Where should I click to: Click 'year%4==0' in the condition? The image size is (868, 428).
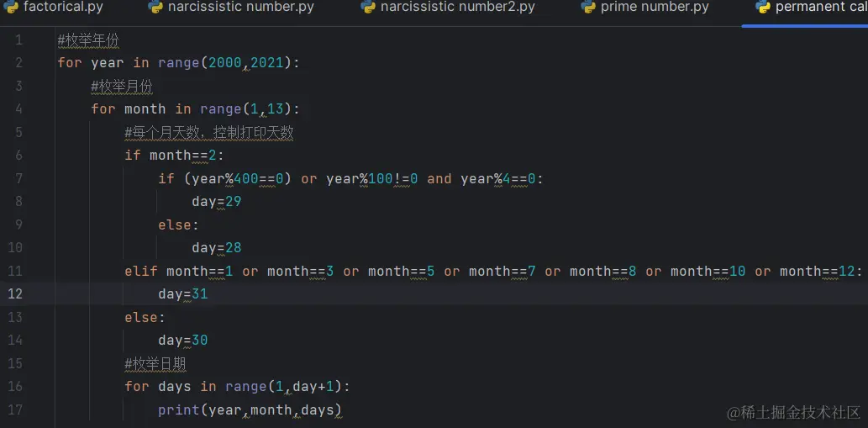click(499, 178)
